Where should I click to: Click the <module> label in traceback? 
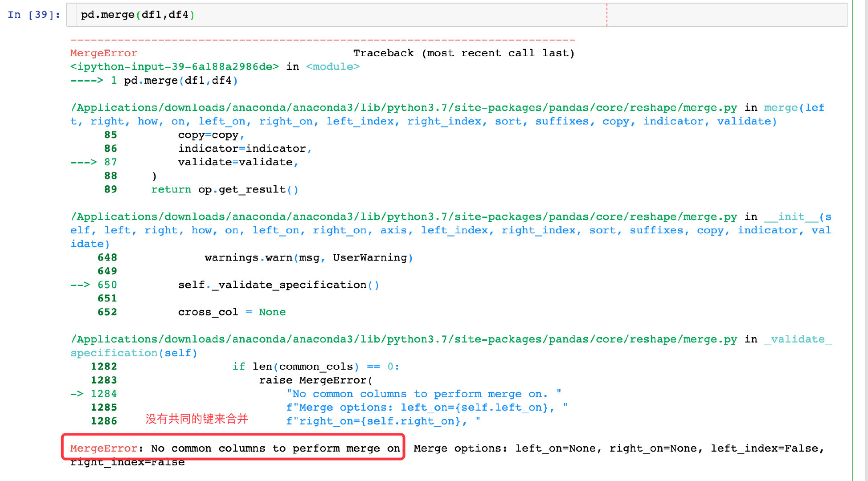(332, 67)
